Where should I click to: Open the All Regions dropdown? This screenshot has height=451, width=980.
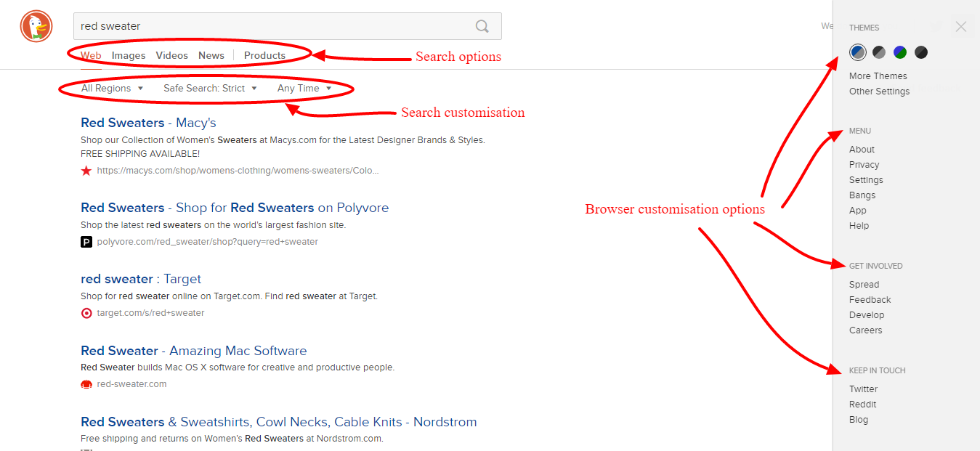(x=112, y=88)
